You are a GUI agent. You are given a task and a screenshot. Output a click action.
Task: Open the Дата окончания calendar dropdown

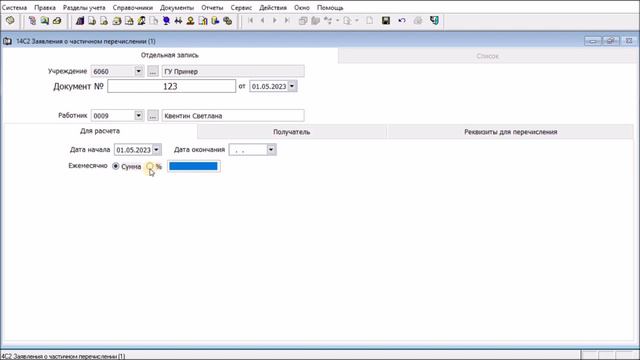tap(271, 150)
